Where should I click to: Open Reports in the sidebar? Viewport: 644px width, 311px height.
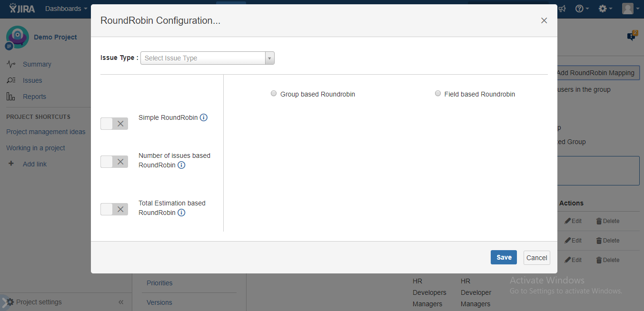pyautogui.click(x=34, y=97)
